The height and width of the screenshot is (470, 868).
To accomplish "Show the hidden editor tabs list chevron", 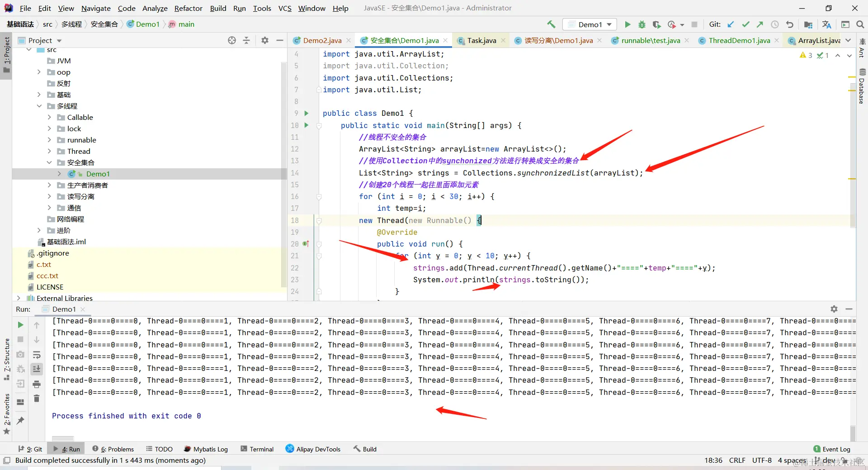I will click(848, 40).
